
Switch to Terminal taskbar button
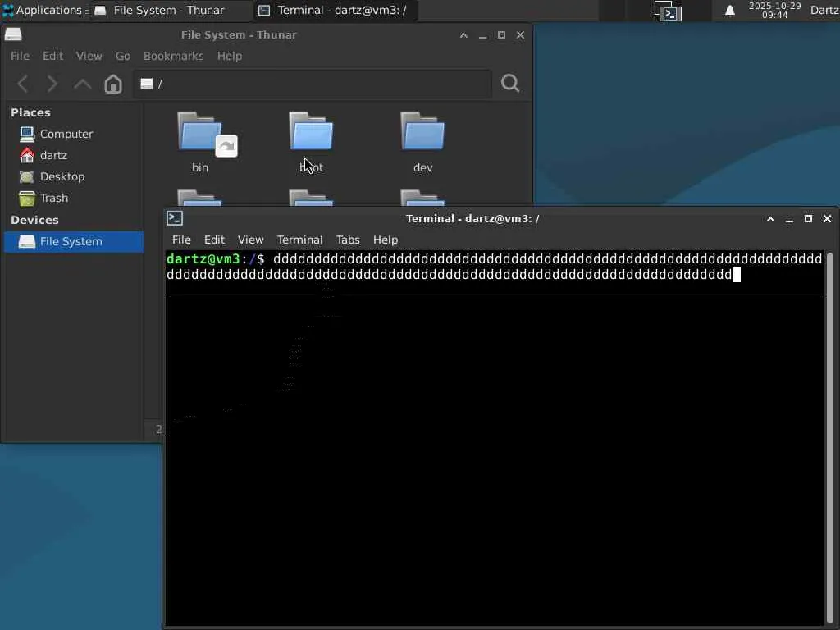(336, 10)
